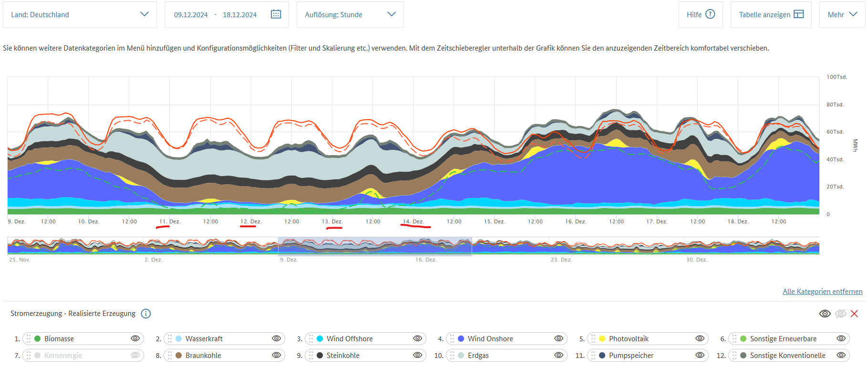Select the Pumpspeicher legend entry
The width and height of the screenshot is (868, 367).
631,356
